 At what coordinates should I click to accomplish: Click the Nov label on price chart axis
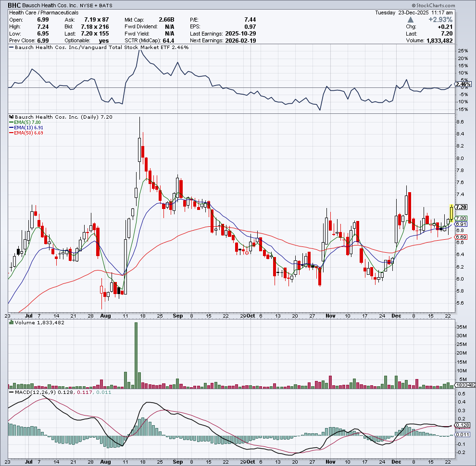pos(330,316)
